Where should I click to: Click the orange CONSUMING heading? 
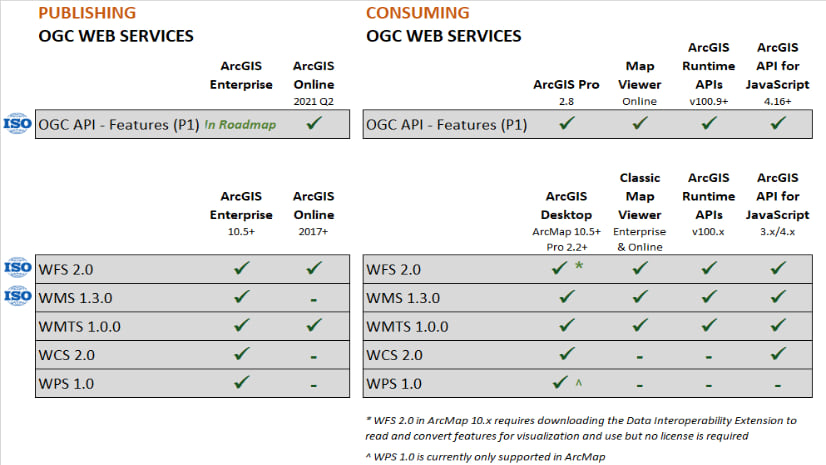417,13
